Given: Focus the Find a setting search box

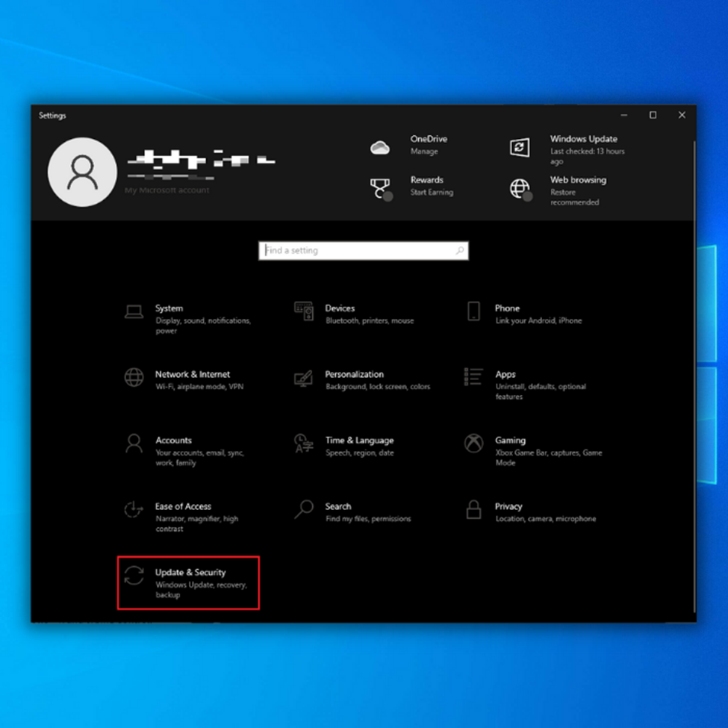Looking at the screenshot, I should pos(363,251).
